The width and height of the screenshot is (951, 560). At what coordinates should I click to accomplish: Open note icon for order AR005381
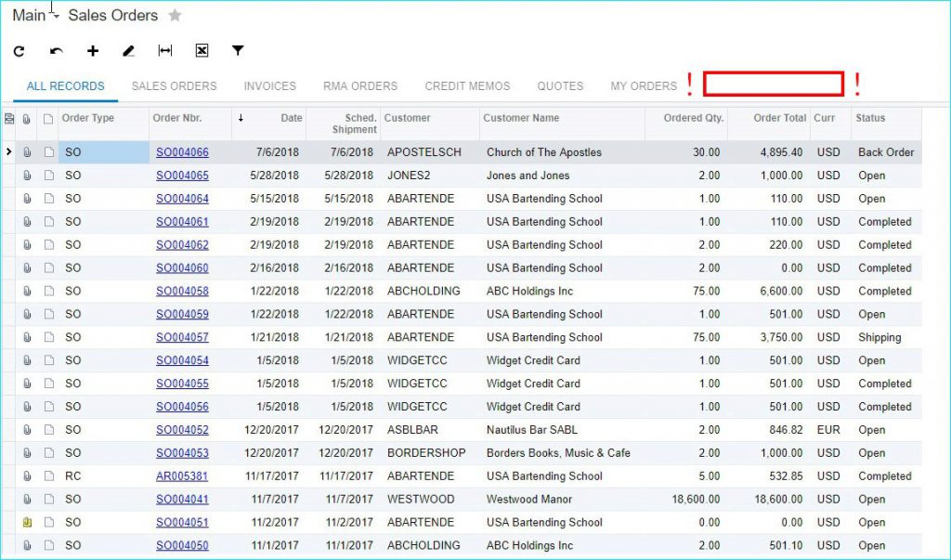[x=49, y=476]
